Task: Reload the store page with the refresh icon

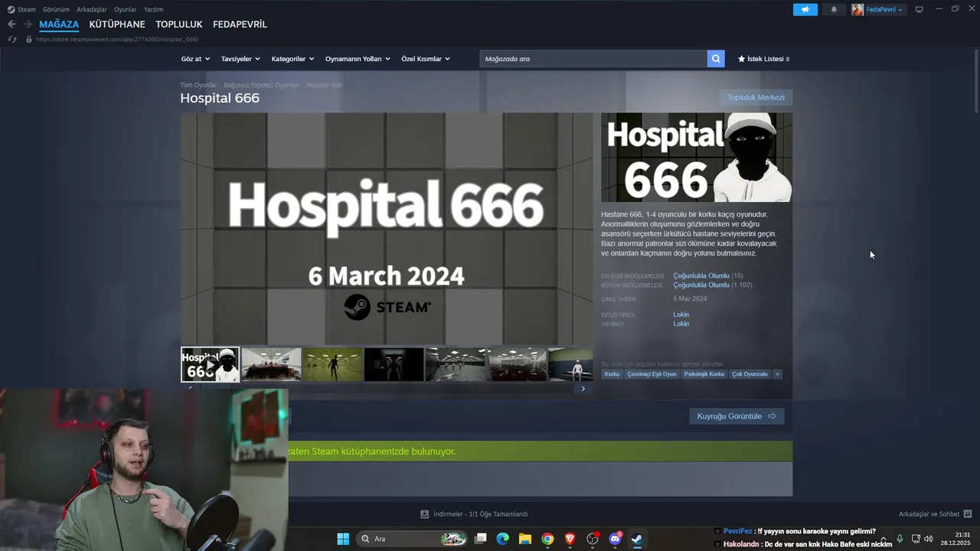Action: (11, 39)
